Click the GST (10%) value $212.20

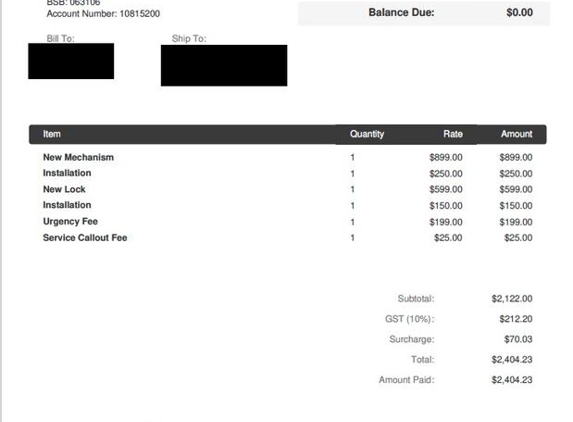tap(516, 319)
